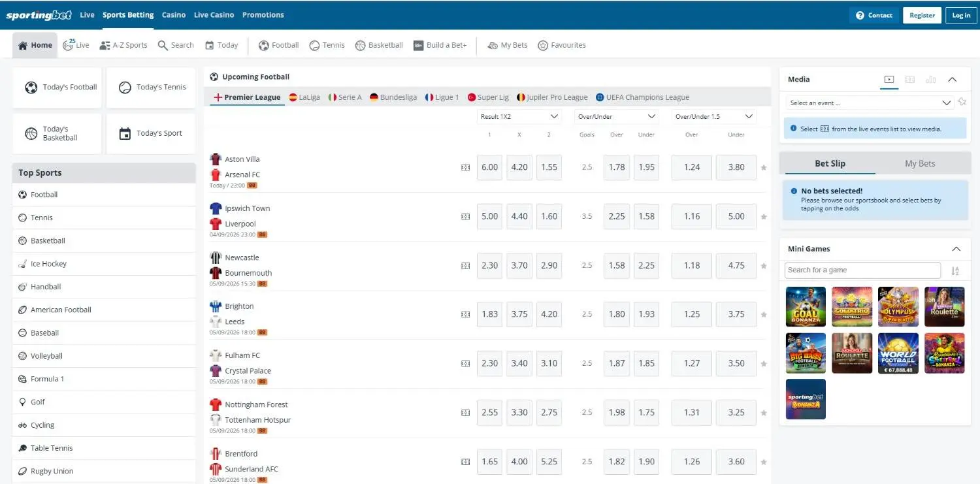Favourite the Newcastle vs Bournemouth match

click(x=764, y=266)
